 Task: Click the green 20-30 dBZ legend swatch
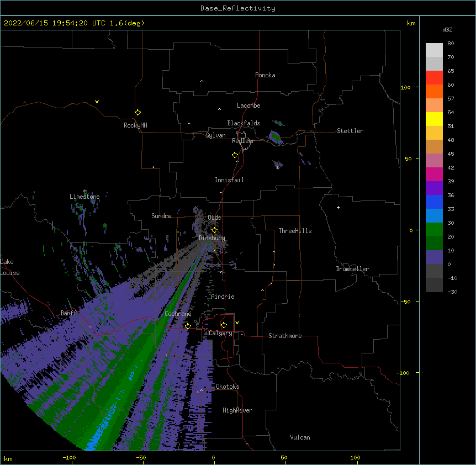coord(434,230)
